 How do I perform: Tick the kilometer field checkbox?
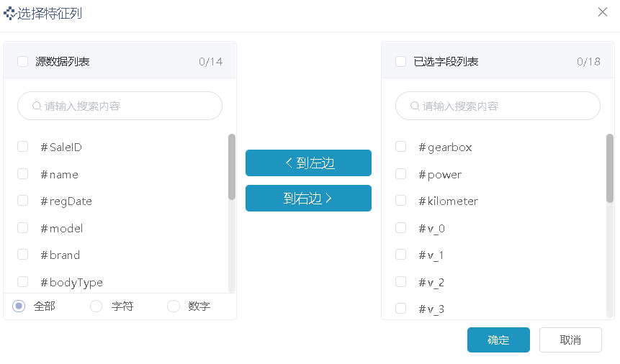click(x=401, y=201)
